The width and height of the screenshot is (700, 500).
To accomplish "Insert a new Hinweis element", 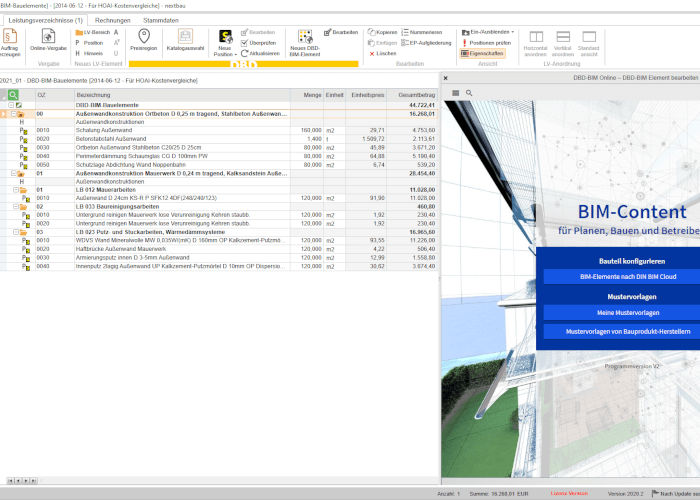I will tap(89, 53).
